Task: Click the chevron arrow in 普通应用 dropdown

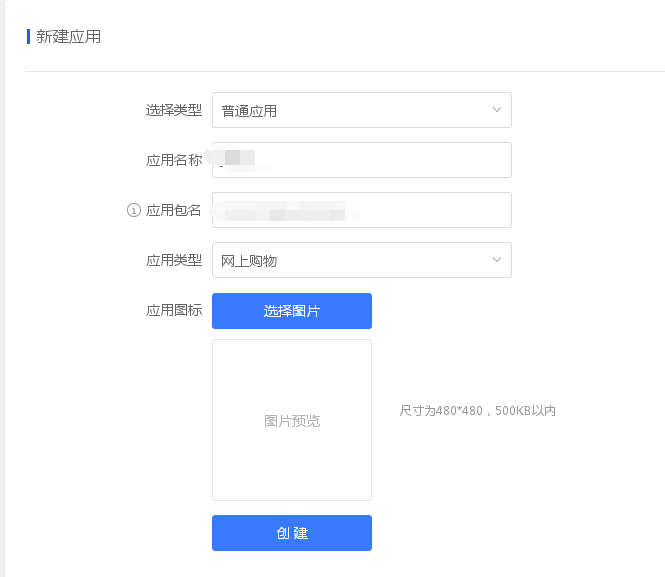Action: (x=497, y=110)
